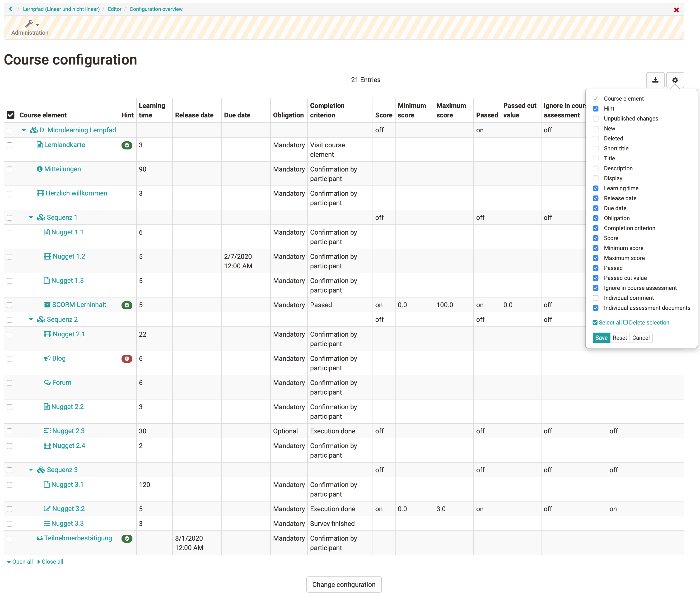Check the Nugget 1.2 row checkbox
The image size is (700, 594).
pyautogui.click(x=9, y=257)
